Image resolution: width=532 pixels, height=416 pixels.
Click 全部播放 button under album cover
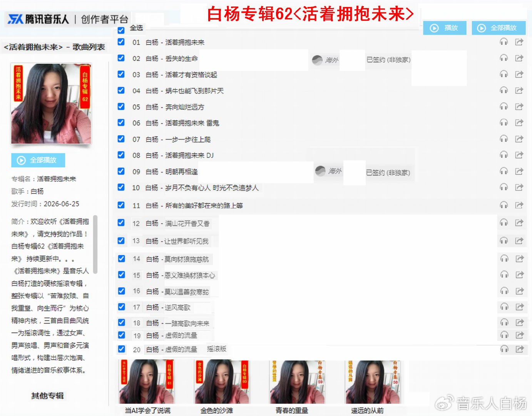pyautogui.click(x=38, y=160)
